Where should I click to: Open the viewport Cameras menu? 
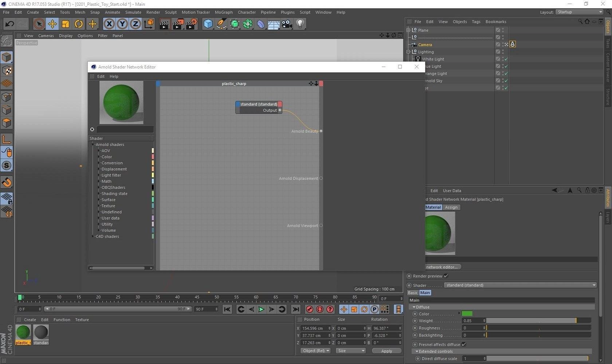[x=46, y=36]
